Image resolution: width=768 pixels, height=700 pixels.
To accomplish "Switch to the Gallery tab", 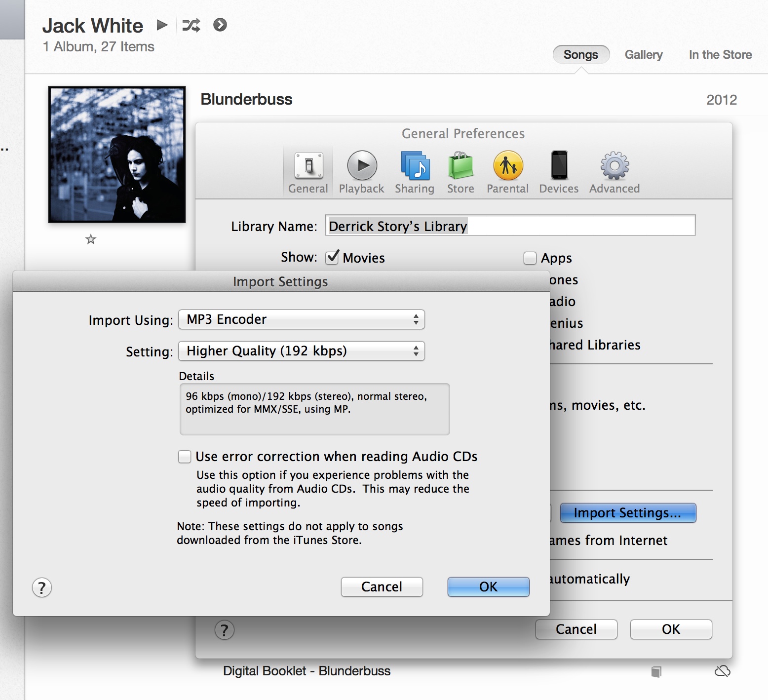I will tap(643, 55).
